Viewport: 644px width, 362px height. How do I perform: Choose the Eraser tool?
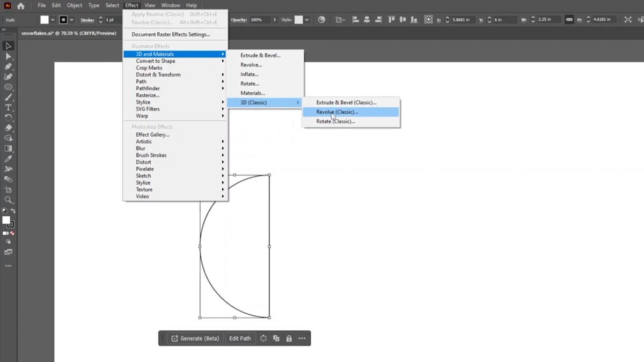[x=8, y=128]
